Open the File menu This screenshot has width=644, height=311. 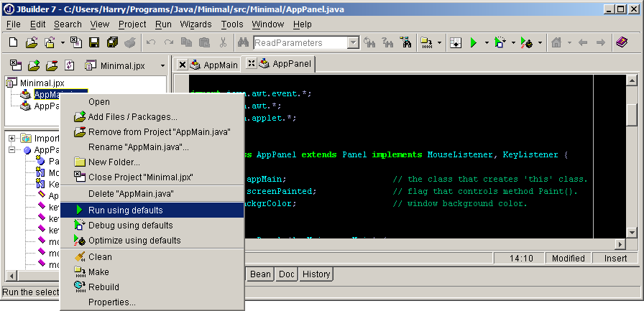point(14,24)
